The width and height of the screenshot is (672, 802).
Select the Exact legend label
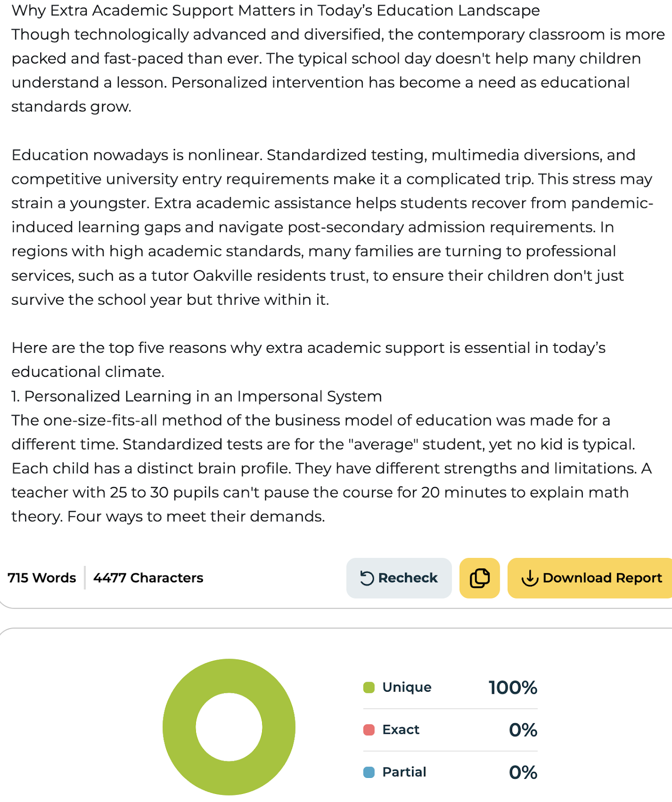[400, 730]
